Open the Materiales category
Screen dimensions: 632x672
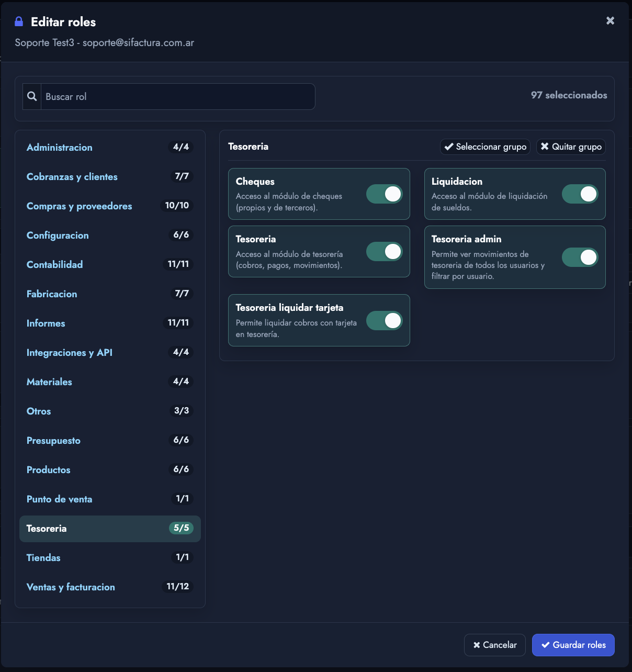110,382
